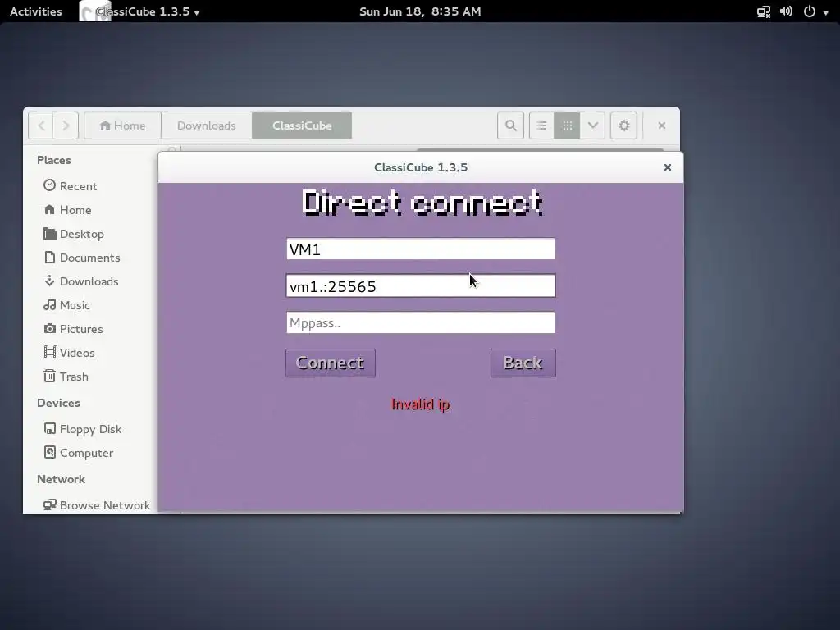Open Computer in Devices
This screenshot has width=840, height=630.
pyautogui.click(x=78, y=453)
